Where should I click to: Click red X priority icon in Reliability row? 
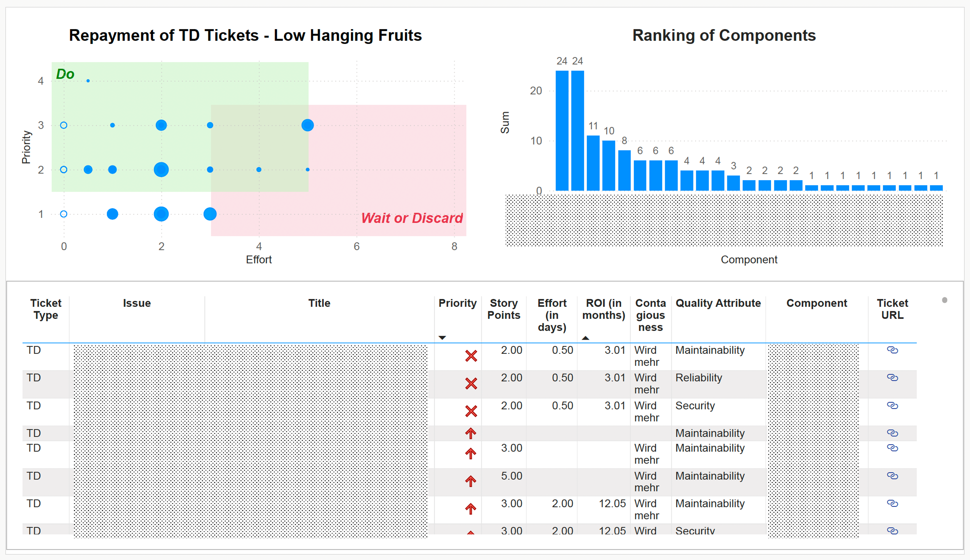[470, 383]
